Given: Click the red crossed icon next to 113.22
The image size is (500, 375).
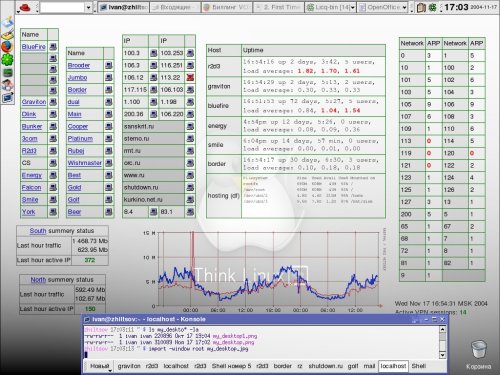Looking at the screenshot, I should coord(190,77).
